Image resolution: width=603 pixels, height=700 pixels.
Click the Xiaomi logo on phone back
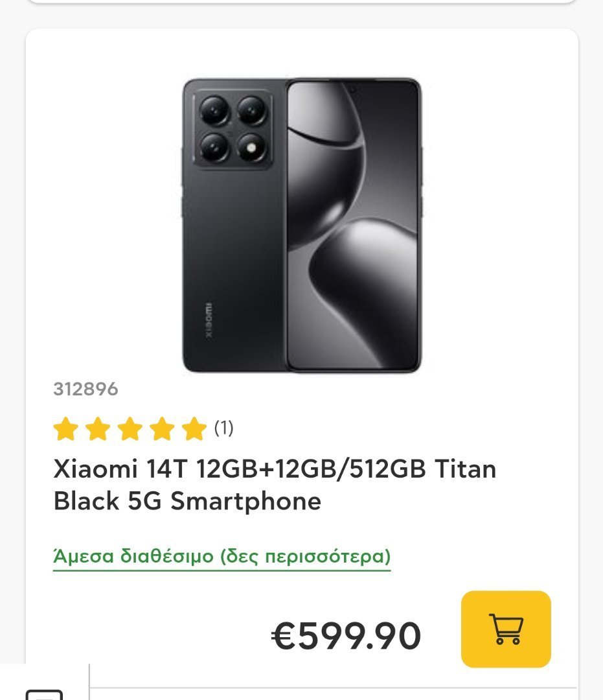209,320
